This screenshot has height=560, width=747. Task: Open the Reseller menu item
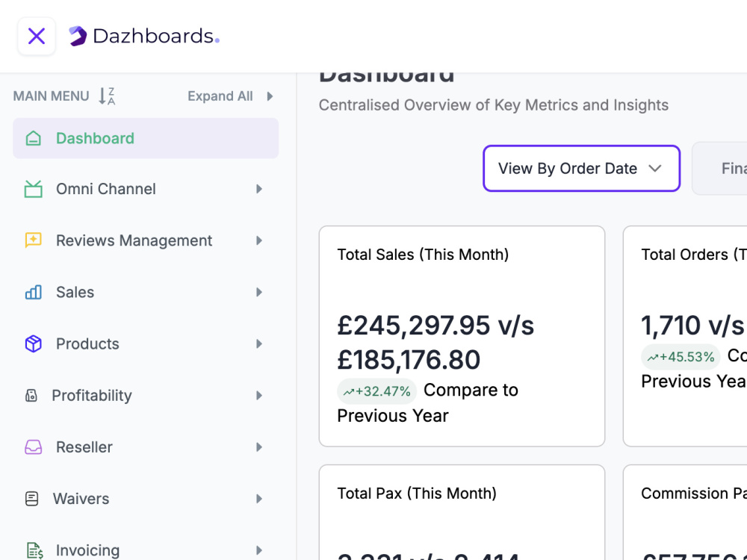pyautogui.click(x=146, y=447)
